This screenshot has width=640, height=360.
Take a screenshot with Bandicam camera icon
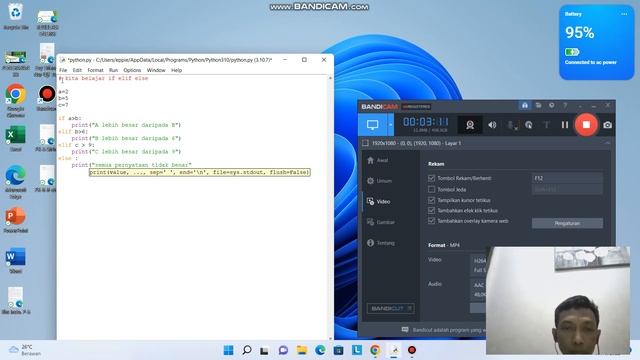coord(607,125)
